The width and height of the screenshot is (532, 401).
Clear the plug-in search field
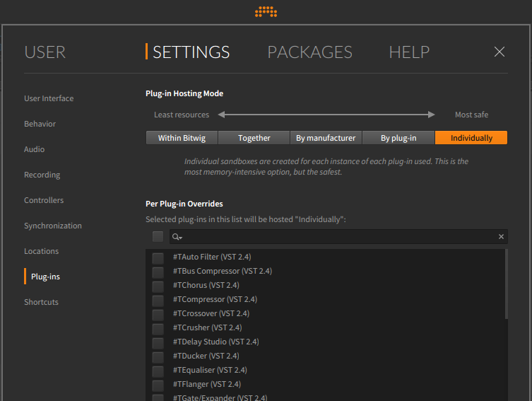tap(501, 237)
